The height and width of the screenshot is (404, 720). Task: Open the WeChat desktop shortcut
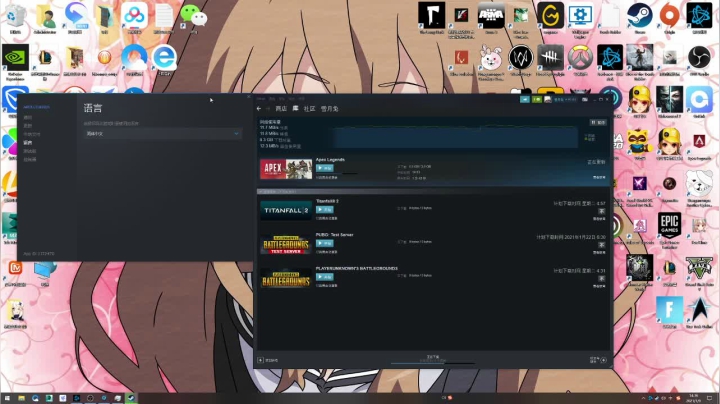click(x=194, y=18)
